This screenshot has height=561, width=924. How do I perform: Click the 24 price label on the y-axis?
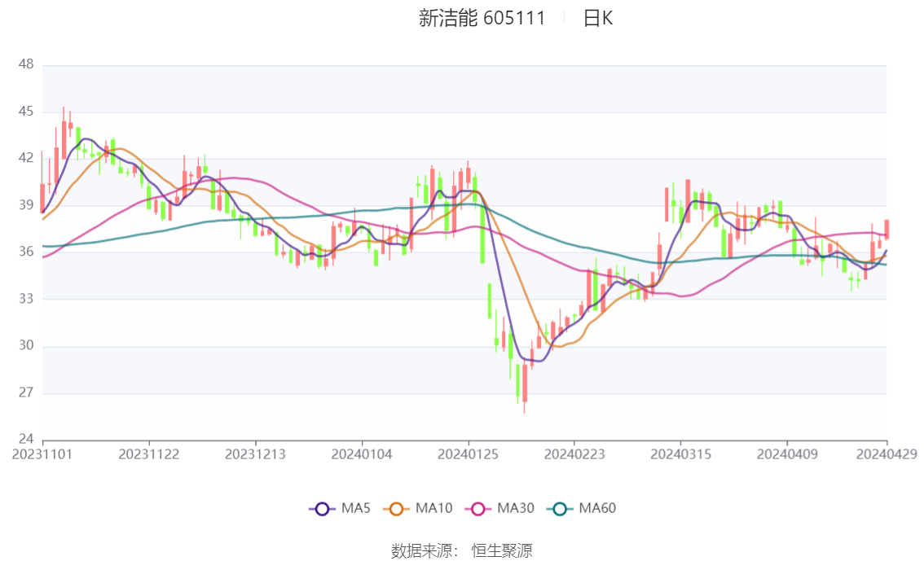point(25,440)
